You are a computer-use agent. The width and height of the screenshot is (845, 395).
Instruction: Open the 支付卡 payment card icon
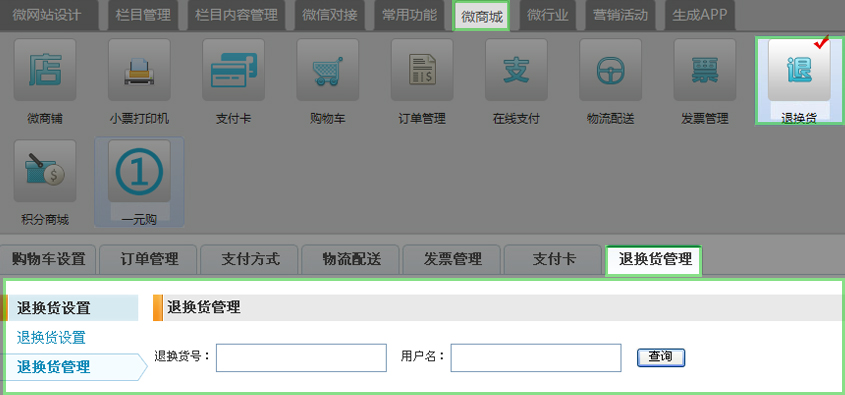pos(233,70)
